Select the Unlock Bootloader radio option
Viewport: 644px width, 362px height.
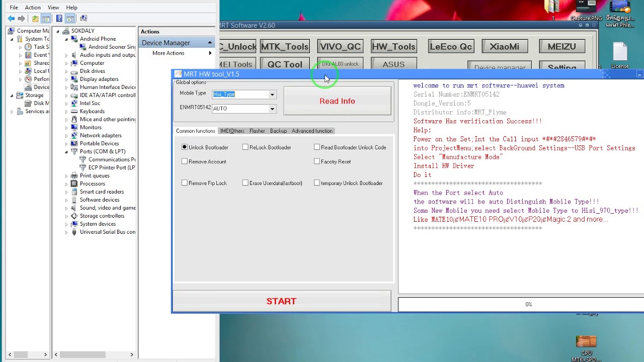click(185, 147)
